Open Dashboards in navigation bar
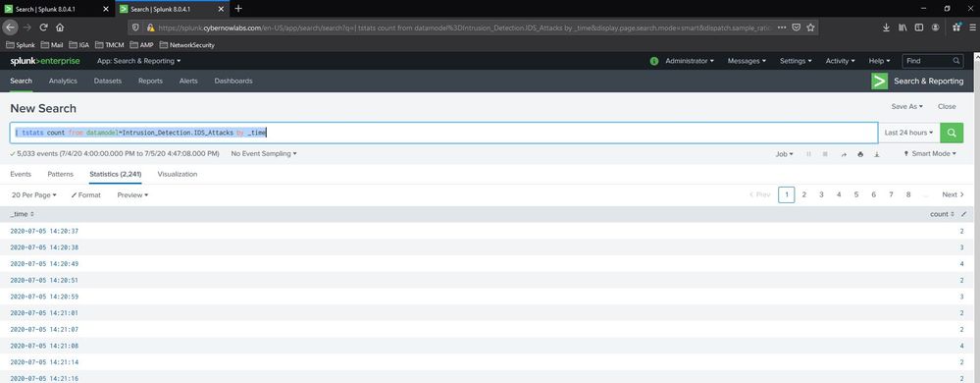980x383 pixels. click(233, 82)
